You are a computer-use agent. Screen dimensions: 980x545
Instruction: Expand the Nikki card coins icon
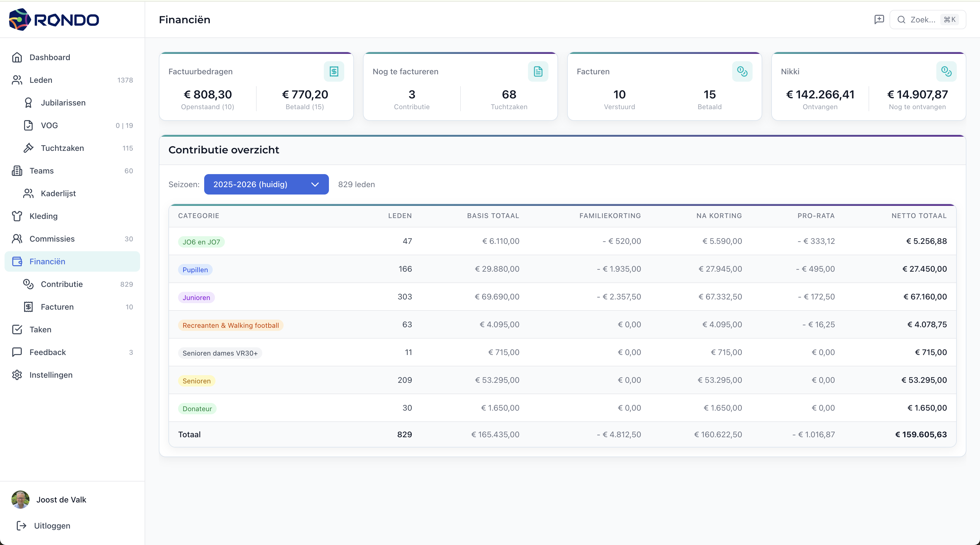[947, 71]
